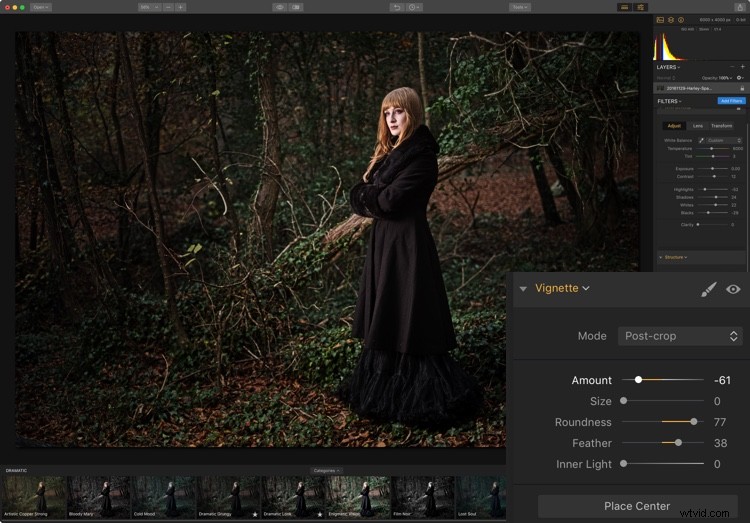Show the histogram panel icon
The width and height of the screenshot is (750, 523).
click(x=660, y=20)
